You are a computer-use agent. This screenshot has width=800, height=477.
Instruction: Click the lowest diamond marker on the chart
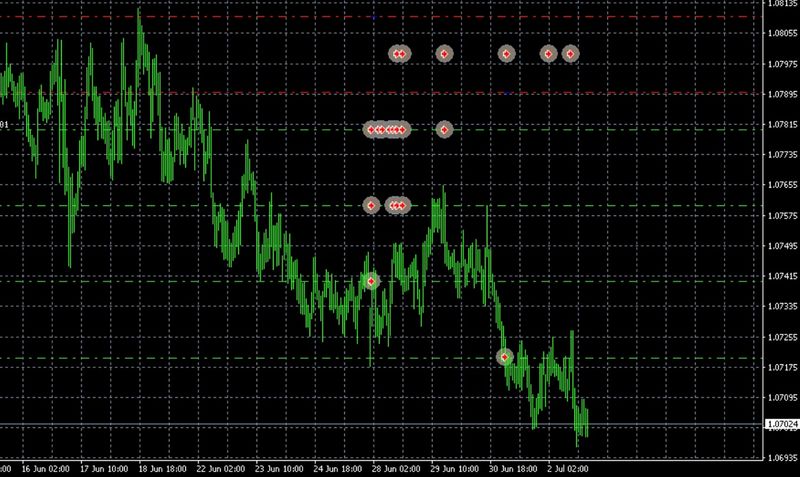[505, 357]
